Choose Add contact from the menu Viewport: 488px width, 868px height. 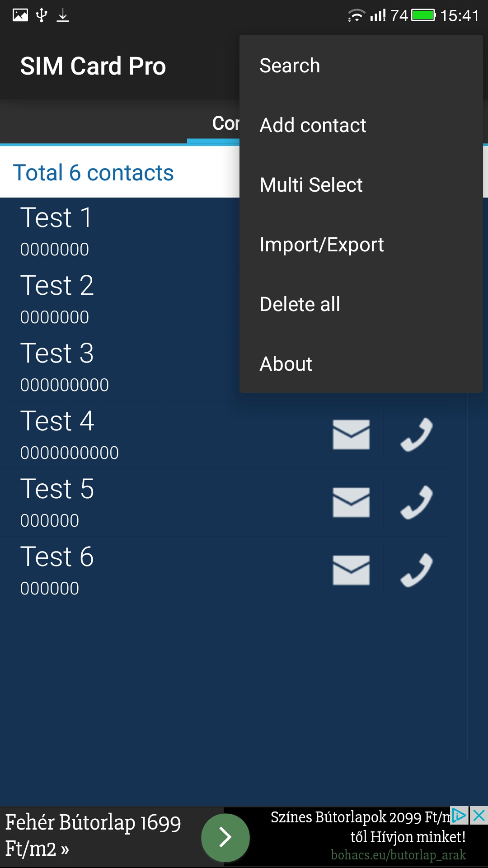pyautogui.click(x=313, y=125)
